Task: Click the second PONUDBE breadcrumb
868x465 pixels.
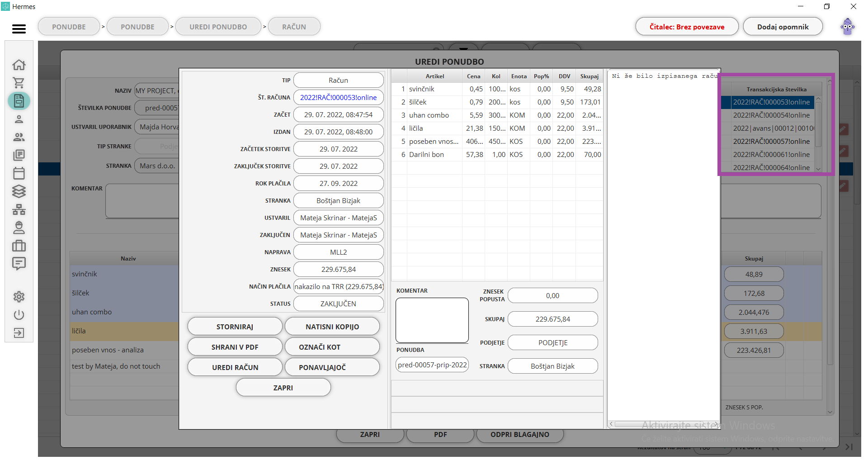Action: tap(137, 27)
